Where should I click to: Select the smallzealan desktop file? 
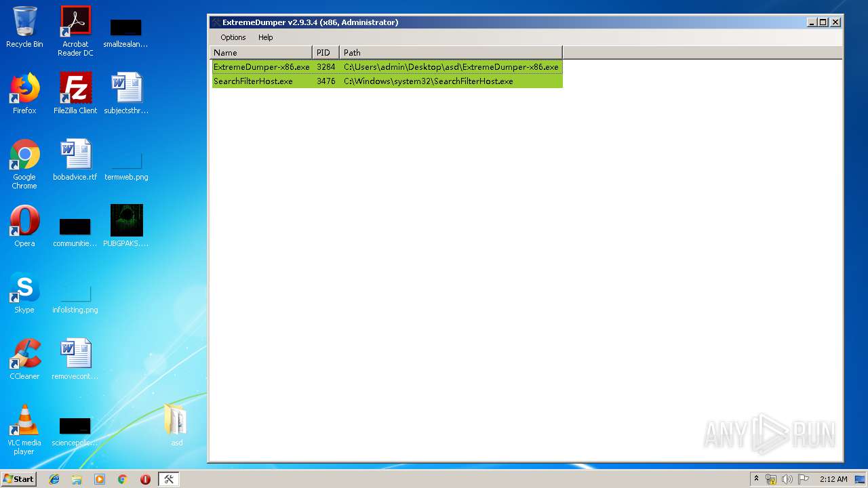[125, 32]
